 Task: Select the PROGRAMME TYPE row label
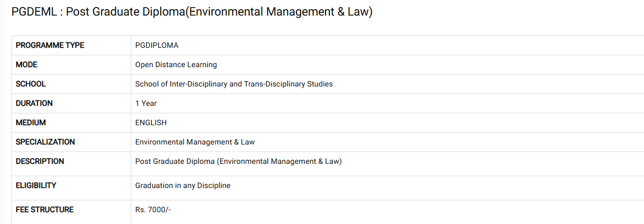pyautogui.click(x=50, y=46)
